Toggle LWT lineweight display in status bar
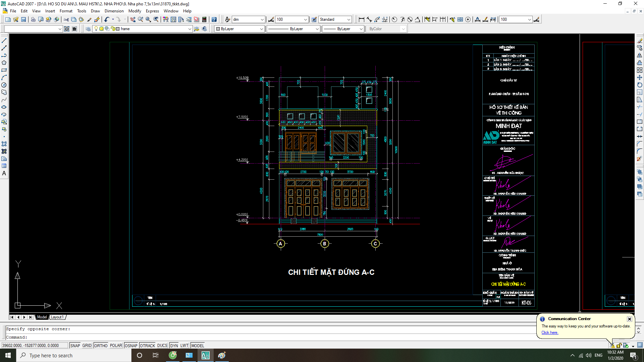The height and width of the screenshot is (362, 644). (184, 346)
